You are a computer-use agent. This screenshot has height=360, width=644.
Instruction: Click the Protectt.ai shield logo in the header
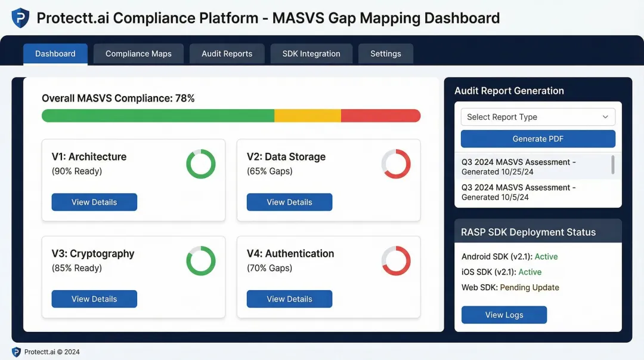point(19,18)
